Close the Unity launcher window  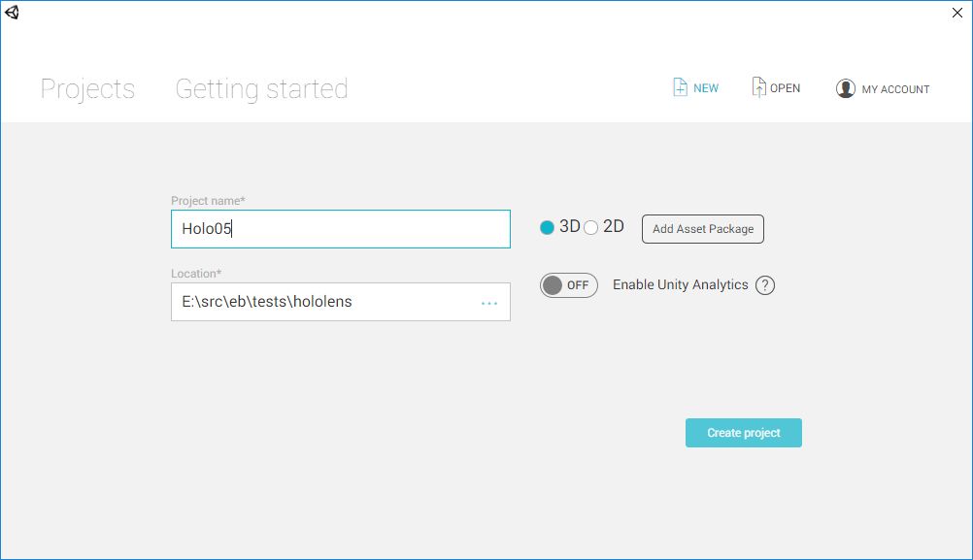click(957, 13)
